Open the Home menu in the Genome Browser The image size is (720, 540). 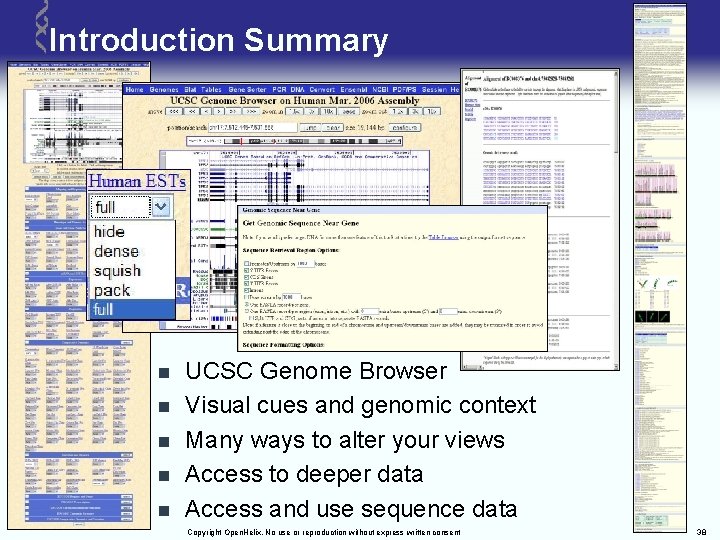coord(135,90)
